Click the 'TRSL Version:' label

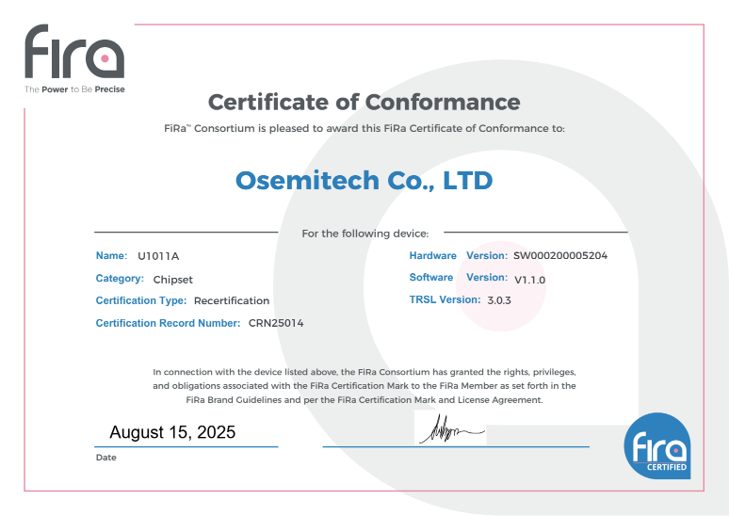click(445, 300)
